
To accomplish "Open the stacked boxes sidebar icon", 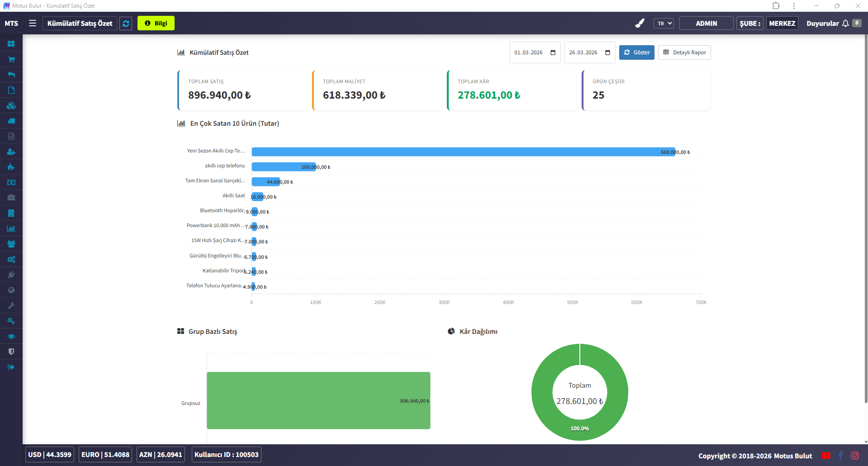I will point(11,105).
